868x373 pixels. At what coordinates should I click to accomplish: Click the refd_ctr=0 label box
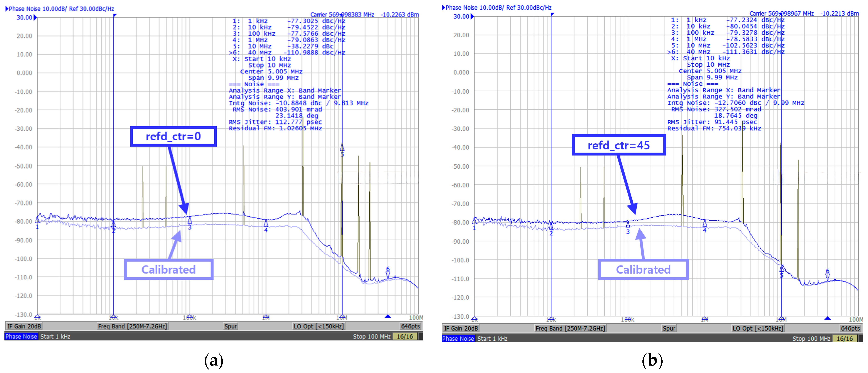[173, 136]
